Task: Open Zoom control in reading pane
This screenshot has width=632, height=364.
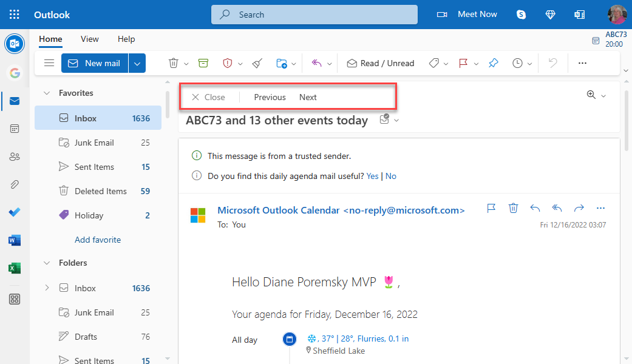Action: point(596,95)
